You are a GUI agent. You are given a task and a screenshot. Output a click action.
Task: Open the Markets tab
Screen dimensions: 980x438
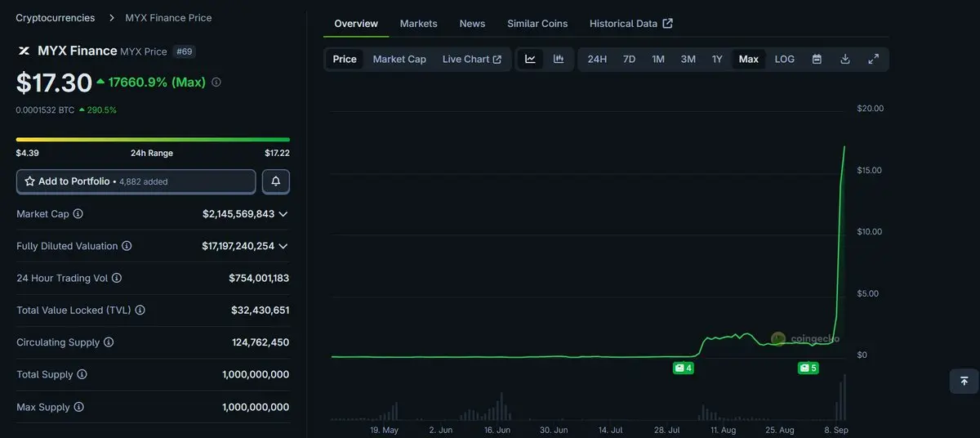click(418, 24)
